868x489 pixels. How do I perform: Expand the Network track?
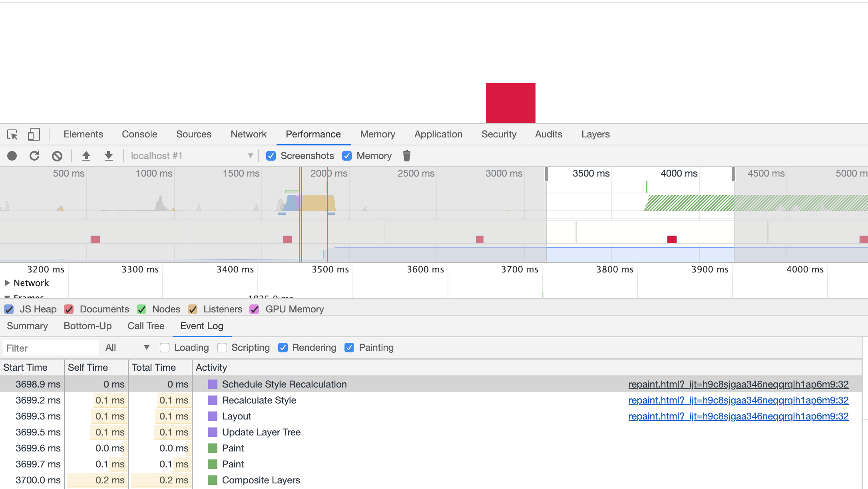tap(7, 283)
